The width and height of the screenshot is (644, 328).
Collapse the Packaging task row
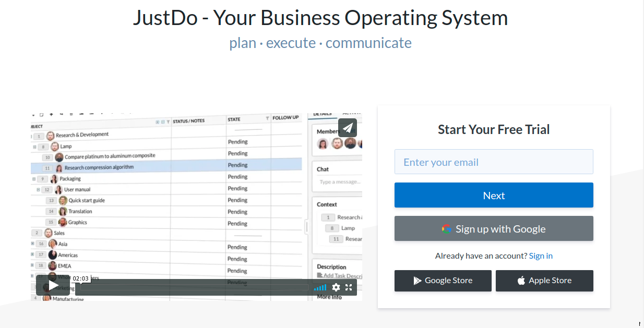coord(34,179)
